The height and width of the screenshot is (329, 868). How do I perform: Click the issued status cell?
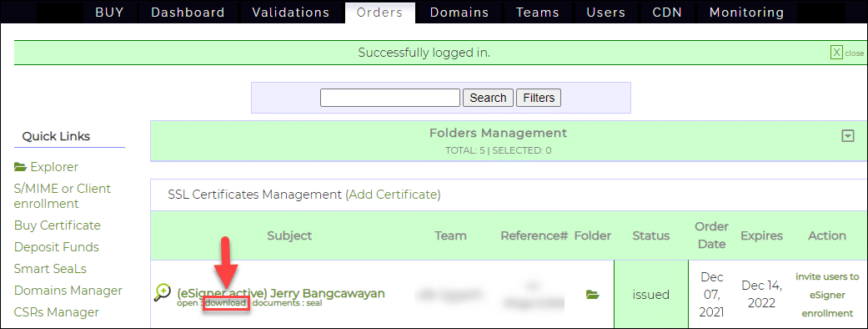[651, 295]
